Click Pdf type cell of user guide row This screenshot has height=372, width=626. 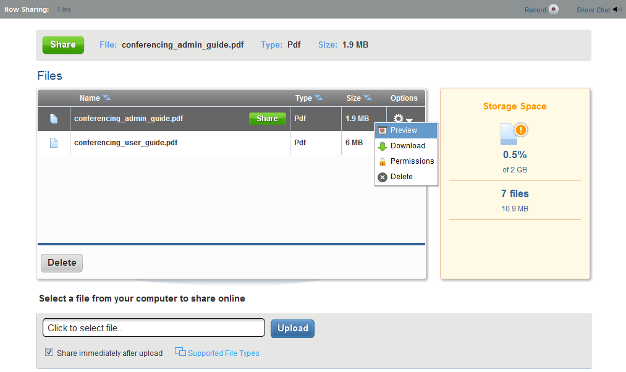300,142
